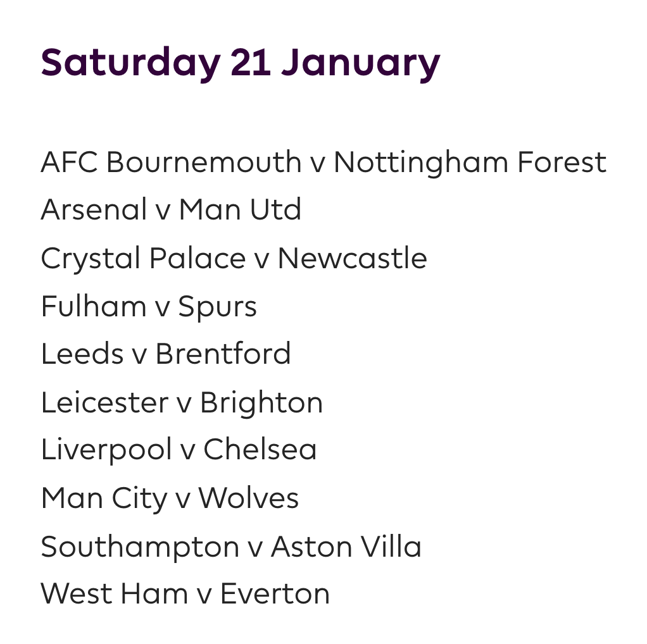This screenshot has height=644, width=647.
Task: Click Spurs in the Fulham fixture
Action: (217, 306)
